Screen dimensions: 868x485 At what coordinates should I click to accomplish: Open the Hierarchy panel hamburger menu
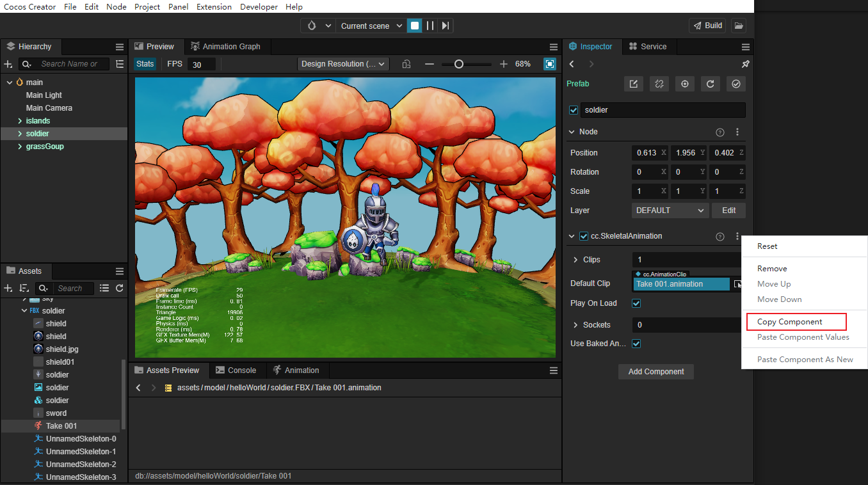(x=120, y=47)
